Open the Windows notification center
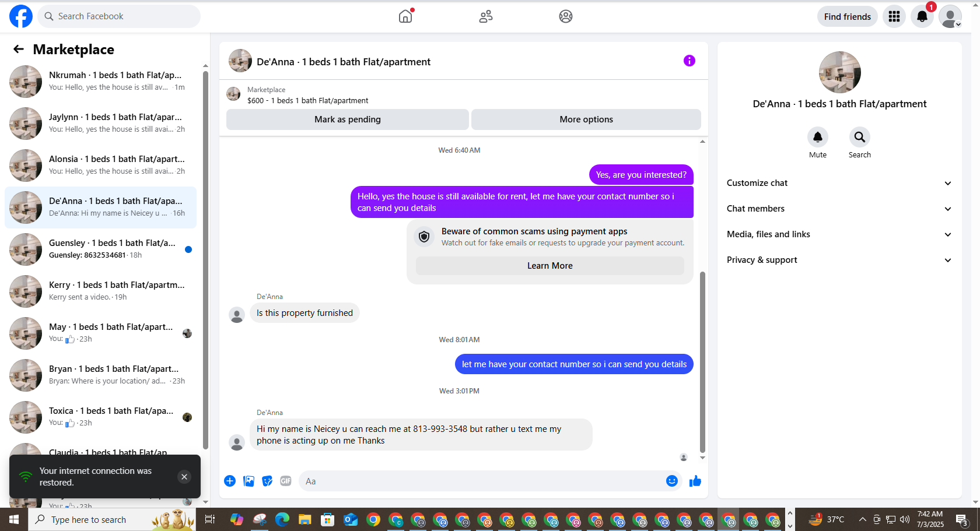The width and height of the screenshot is (980, 531). [x=963, y=519]
